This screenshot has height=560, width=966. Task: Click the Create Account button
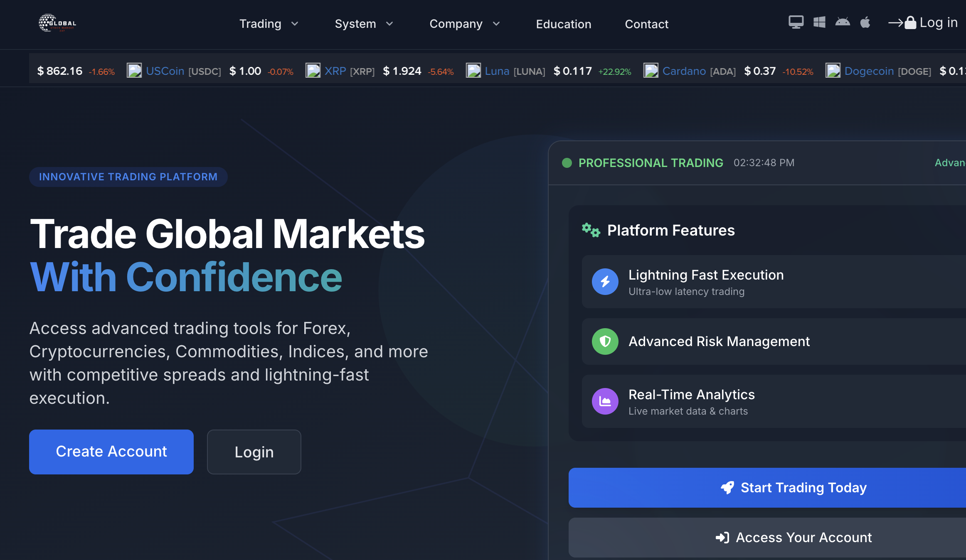(111, 452)
